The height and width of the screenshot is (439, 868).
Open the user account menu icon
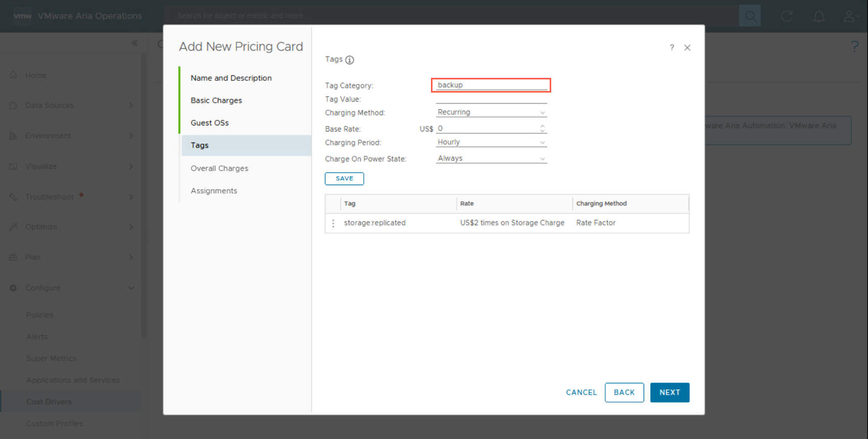[x=850, y=16]
